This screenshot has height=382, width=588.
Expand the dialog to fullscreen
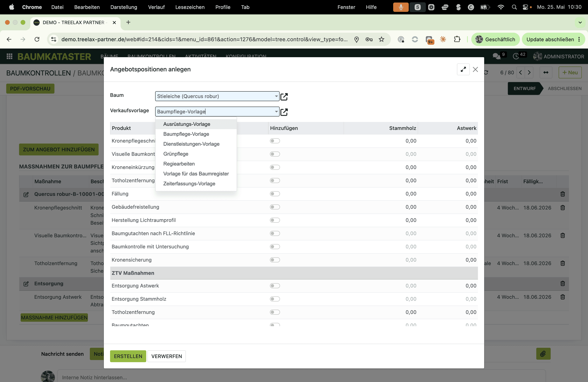coord(463,69)
